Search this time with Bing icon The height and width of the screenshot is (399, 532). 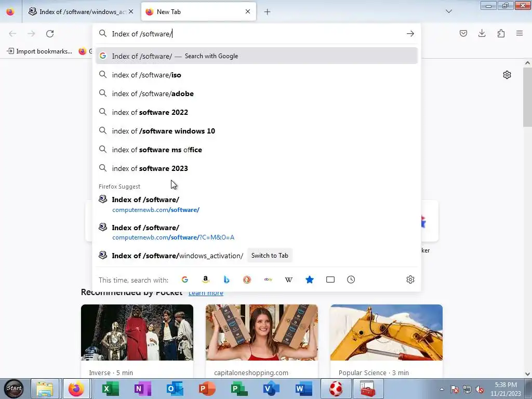(x=227, y=280)
